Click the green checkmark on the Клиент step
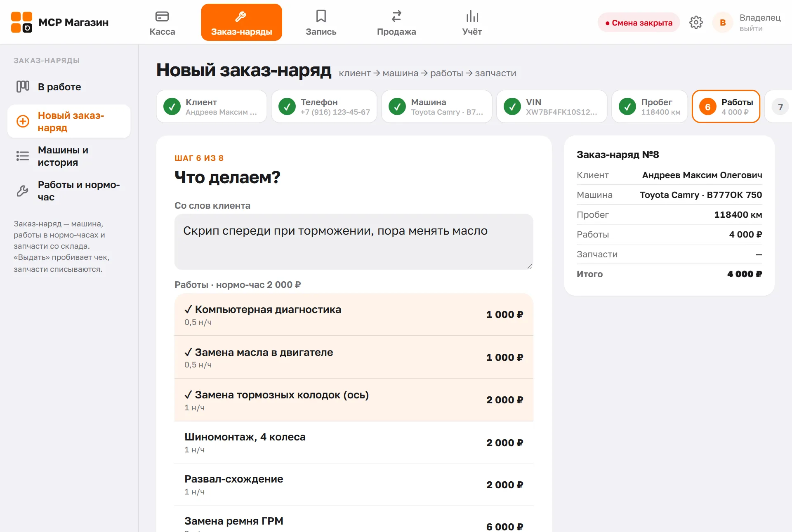 [x=172, y=106]
